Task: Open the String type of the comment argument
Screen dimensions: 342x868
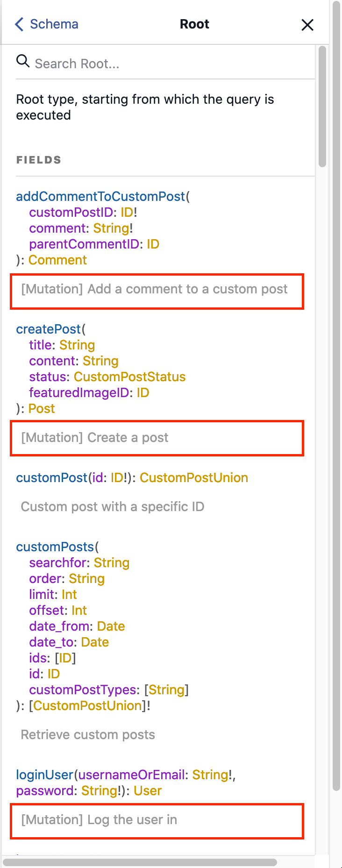Action: tap(111, 228)
